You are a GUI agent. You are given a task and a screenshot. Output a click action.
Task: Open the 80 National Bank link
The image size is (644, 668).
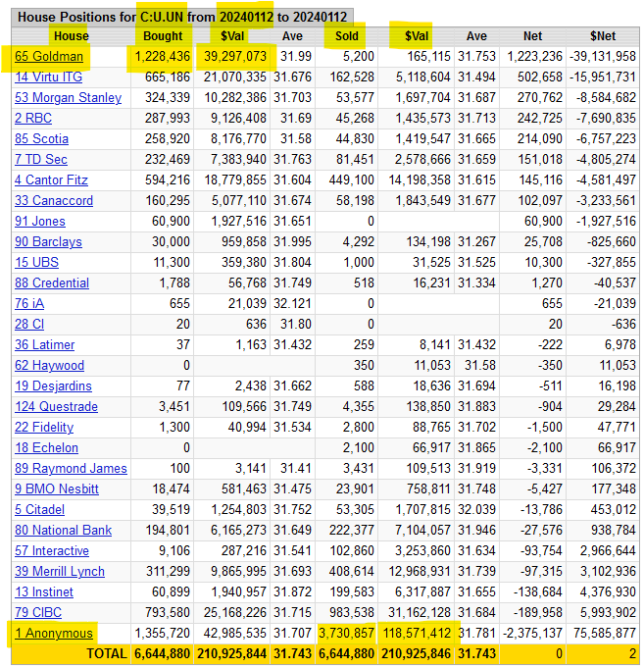(x=63, y=530)
